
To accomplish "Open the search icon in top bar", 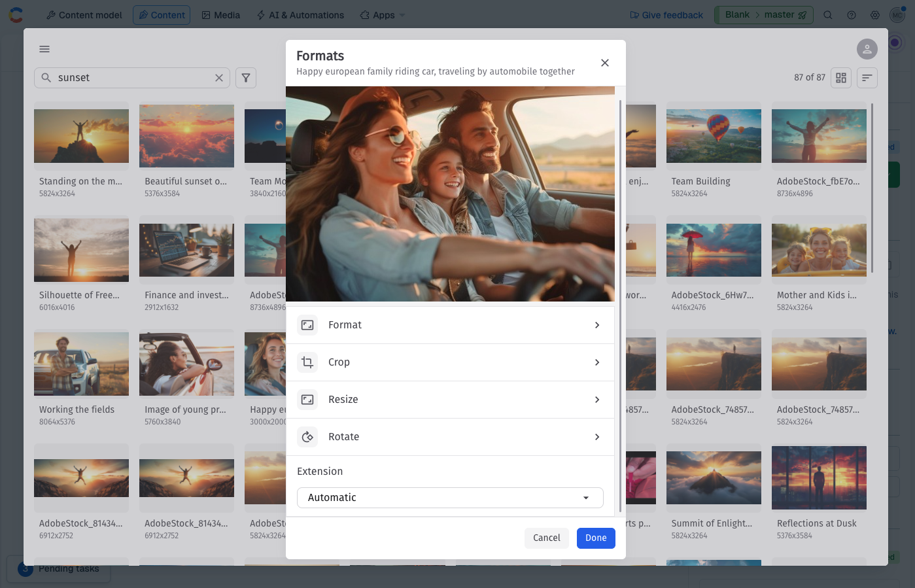I will [827, 15].
